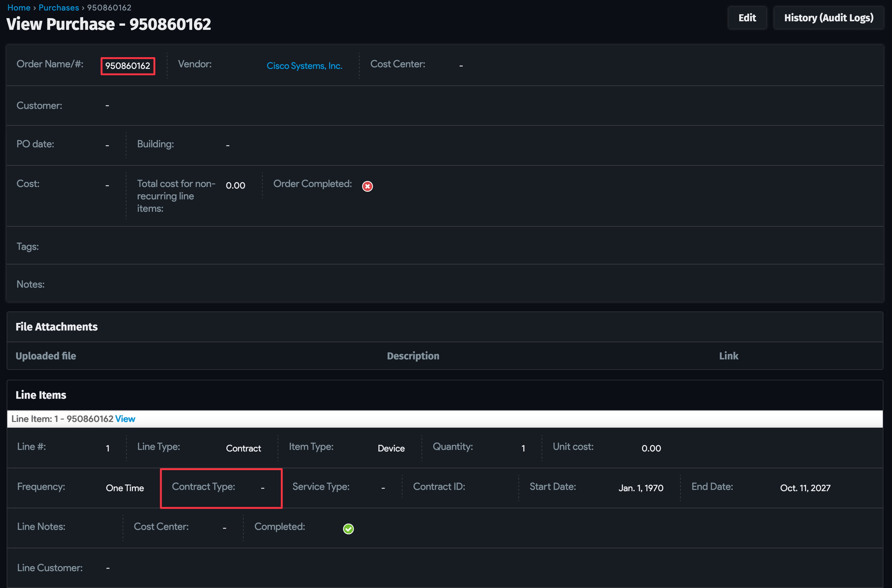Navigate to Purchases breadcrumb
This screenshot has width=892, height=588.
point(58,8)
